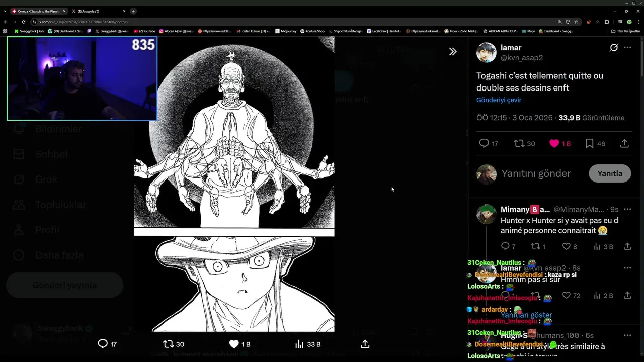Share lamar's post from the side panel
The width and height of the screenshot is (644, 362).
(x=624, y=144)
